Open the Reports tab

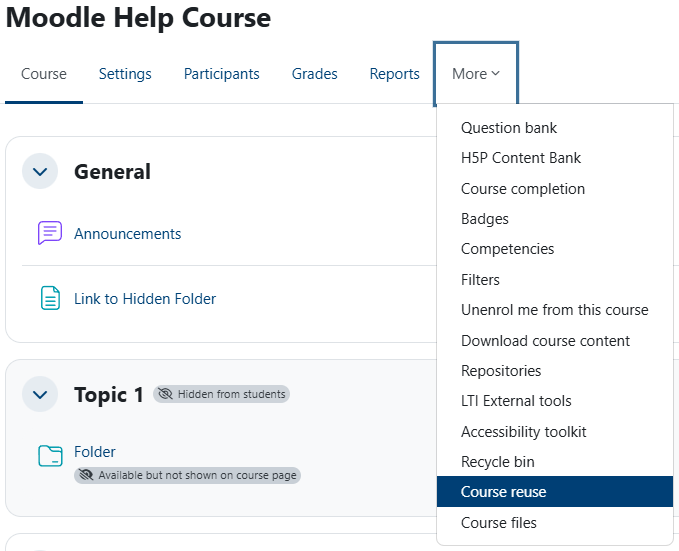[x=394, y=74]
